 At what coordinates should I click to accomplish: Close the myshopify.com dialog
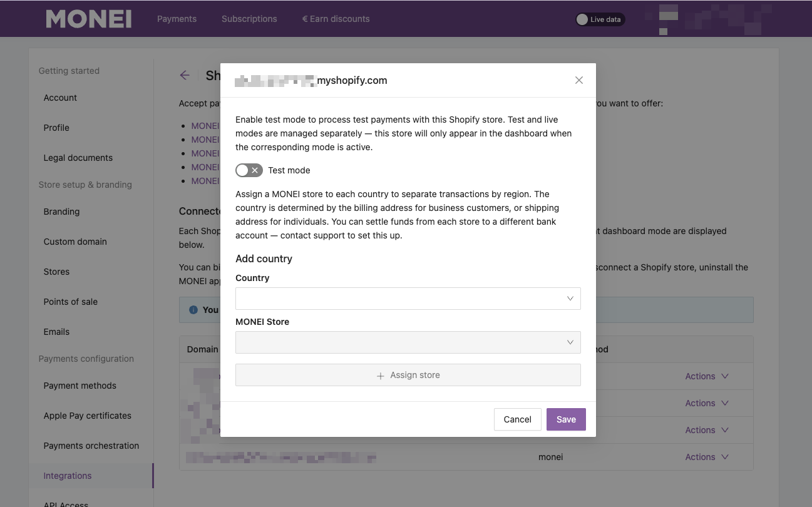(x=579, y=80)
